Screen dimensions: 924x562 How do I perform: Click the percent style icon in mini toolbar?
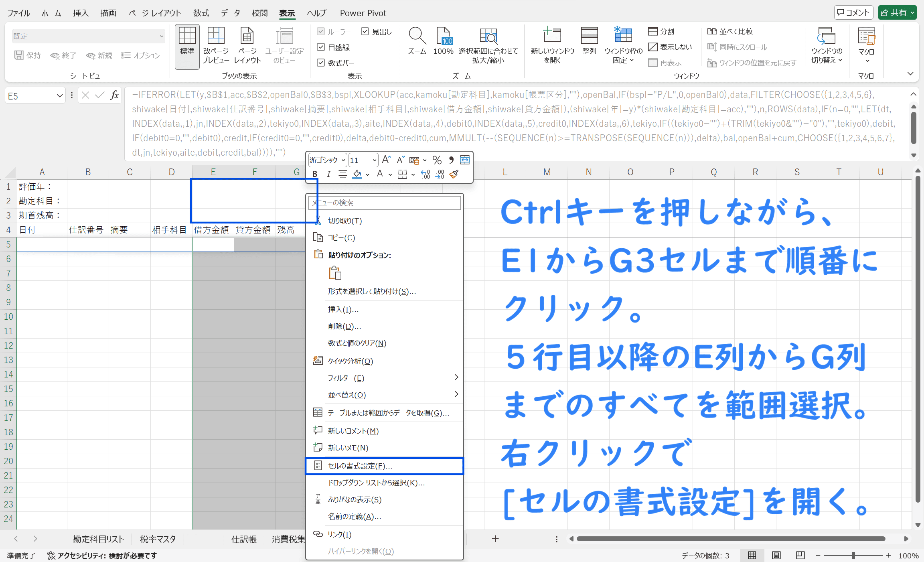437,160
